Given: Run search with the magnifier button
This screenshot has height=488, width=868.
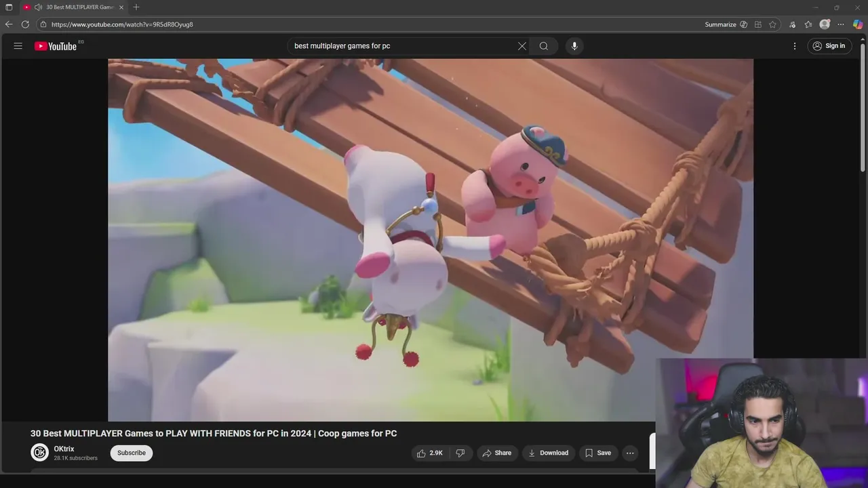Looking at the screenshot, I should pyautogui.click(x=544, y=46).
